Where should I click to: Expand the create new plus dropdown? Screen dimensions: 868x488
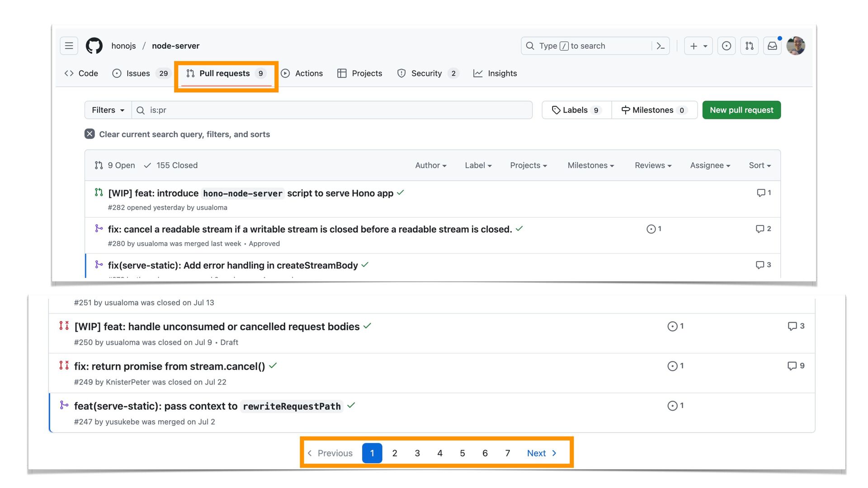tap(698, 46)
